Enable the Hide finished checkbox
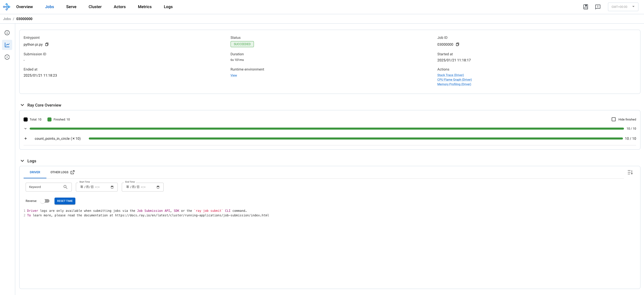This screenshot has height=295, width=644. [614, 119]
